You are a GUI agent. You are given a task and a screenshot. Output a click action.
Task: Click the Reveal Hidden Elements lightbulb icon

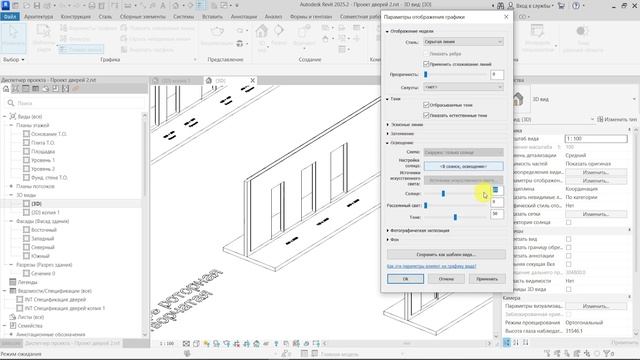point(276,344)
